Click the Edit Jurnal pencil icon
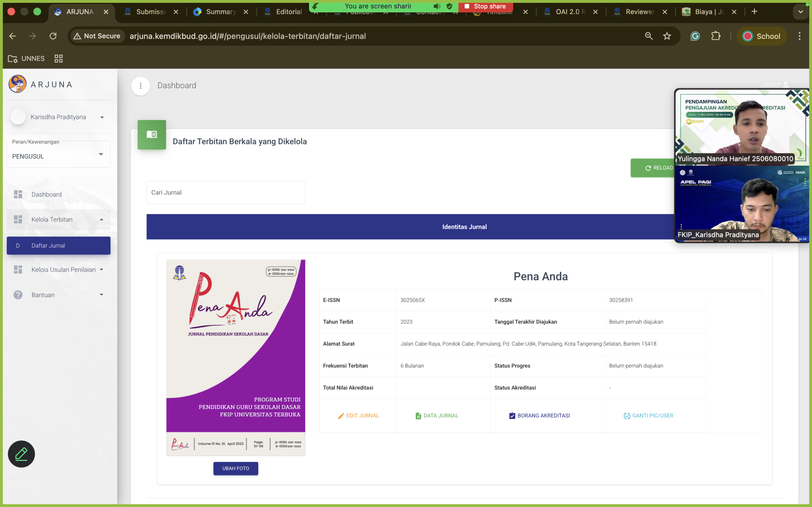 341,415
